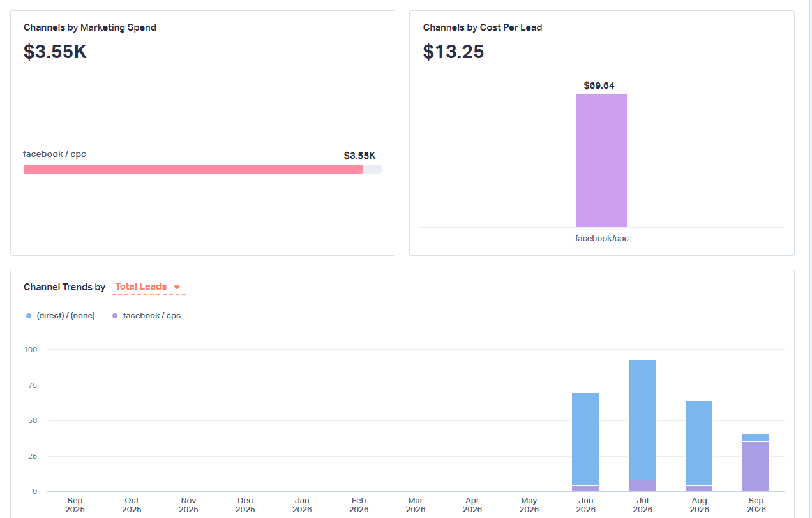Screen dimensions: 812x518
Task: Click the facebook / cpc spend row label
Action: [54, 154]
